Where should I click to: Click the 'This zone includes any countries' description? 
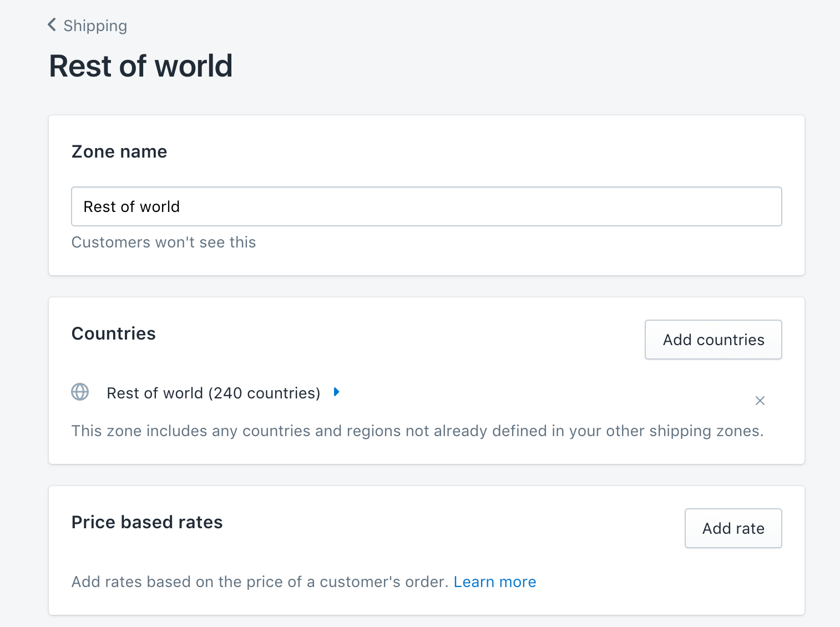(x=417, y=431)
